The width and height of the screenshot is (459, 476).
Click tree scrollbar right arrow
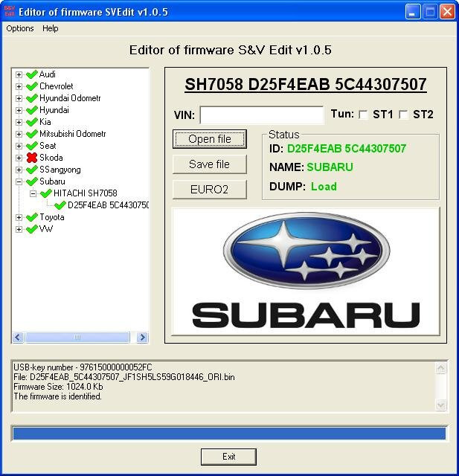[x=142, y=337]
